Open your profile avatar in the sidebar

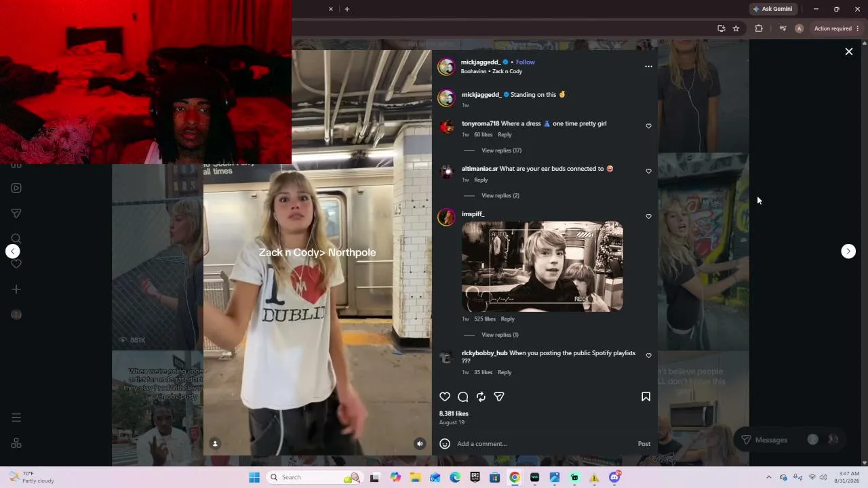pos(16,314)
